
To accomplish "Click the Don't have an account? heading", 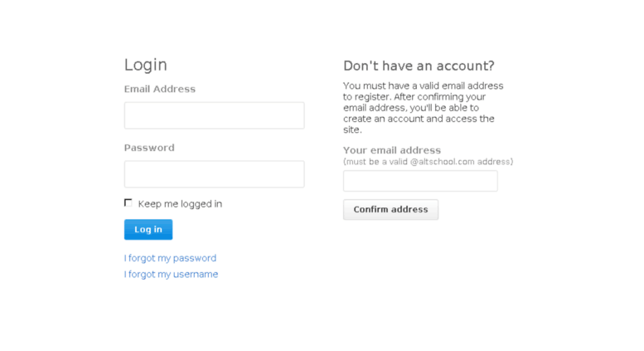I will click(x=419, y=66).
